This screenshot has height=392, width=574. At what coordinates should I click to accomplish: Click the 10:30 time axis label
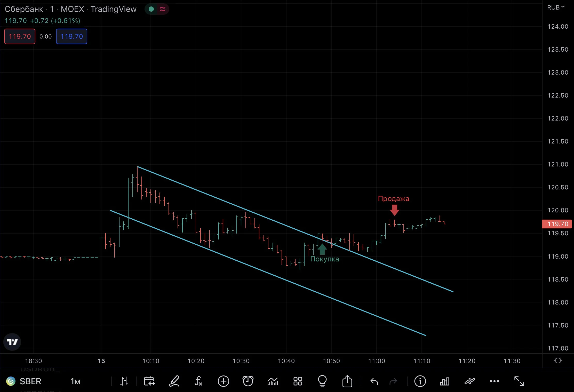(241, 361)
